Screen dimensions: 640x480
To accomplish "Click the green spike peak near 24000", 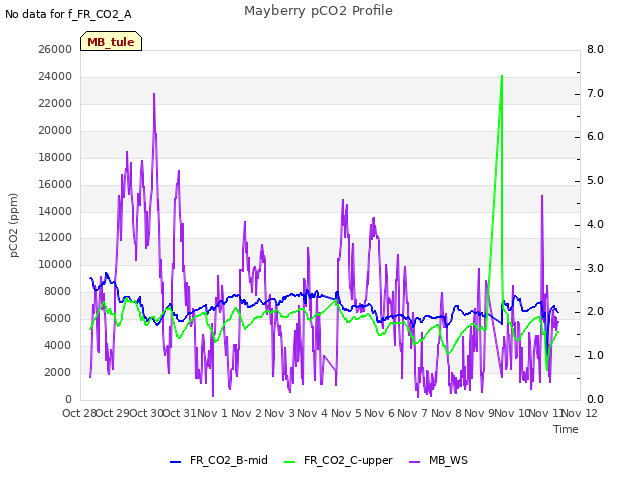I will tap(502, 76).
